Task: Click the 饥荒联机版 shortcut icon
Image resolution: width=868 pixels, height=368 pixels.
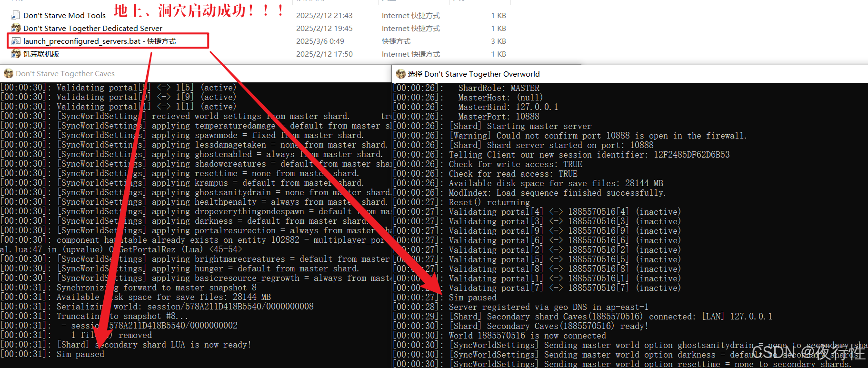Action: (x=16, y=54)
